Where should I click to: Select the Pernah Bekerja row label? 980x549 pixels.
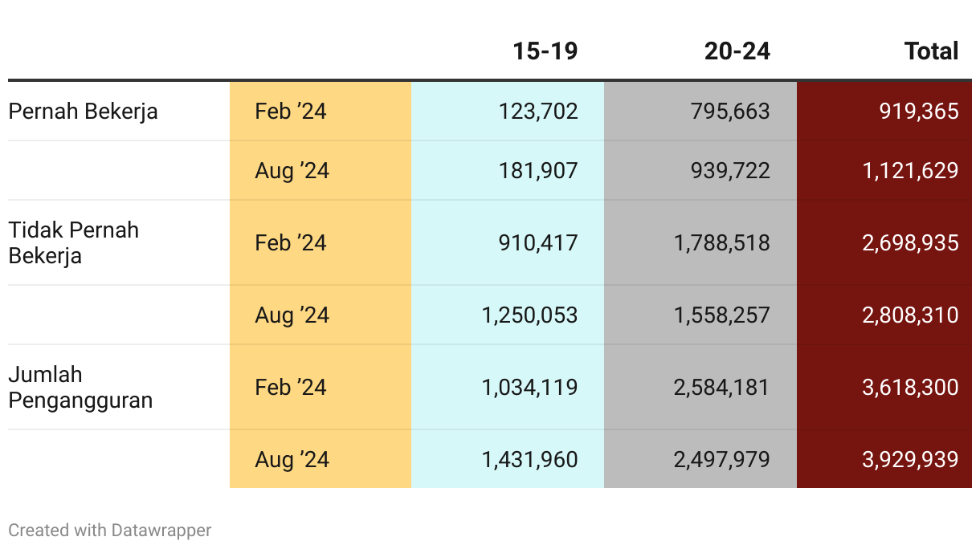pos(83,112)
